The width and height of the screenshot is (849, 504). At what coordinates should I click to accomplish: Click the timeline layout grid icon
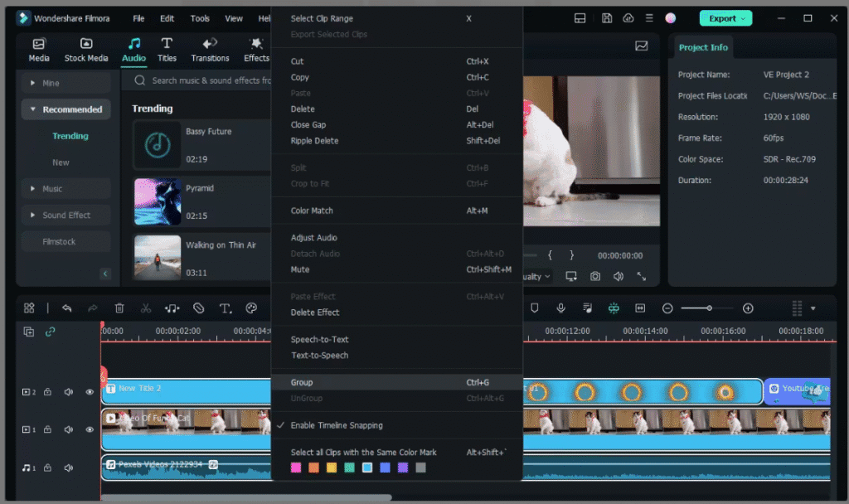coord(29,308)
